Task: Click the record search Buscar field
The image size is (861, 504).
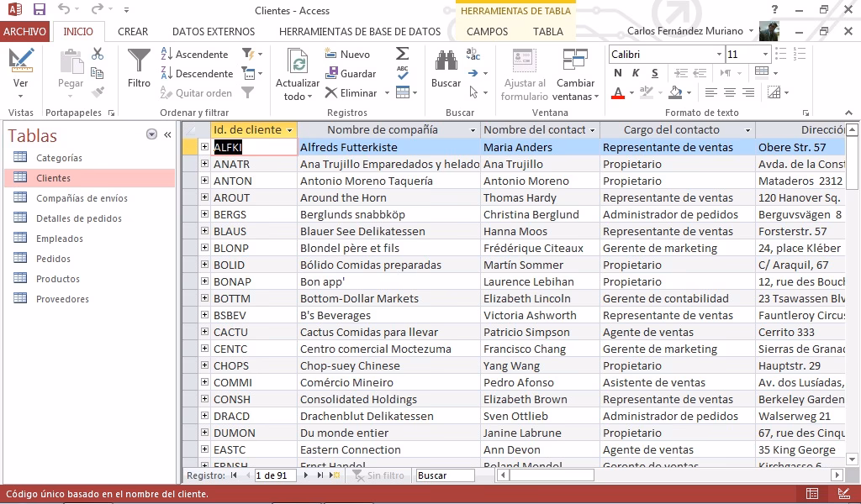Action: pos(446,475)
